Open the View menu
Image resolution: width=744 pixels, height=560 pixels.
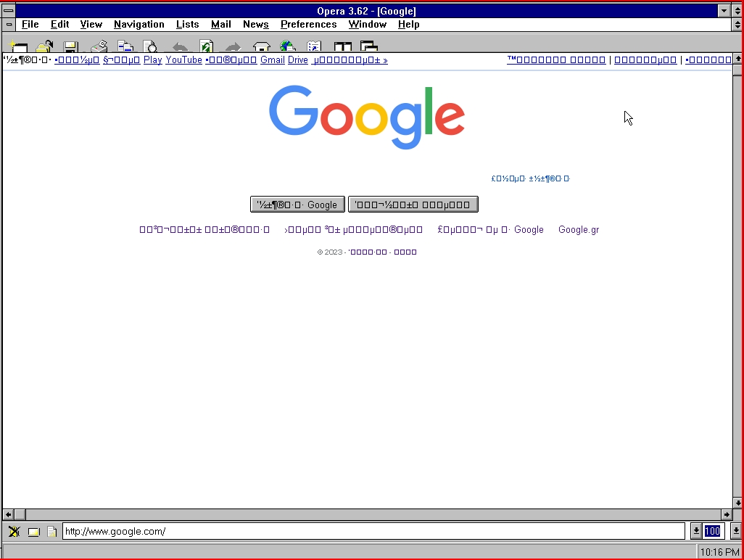[91, 24]
